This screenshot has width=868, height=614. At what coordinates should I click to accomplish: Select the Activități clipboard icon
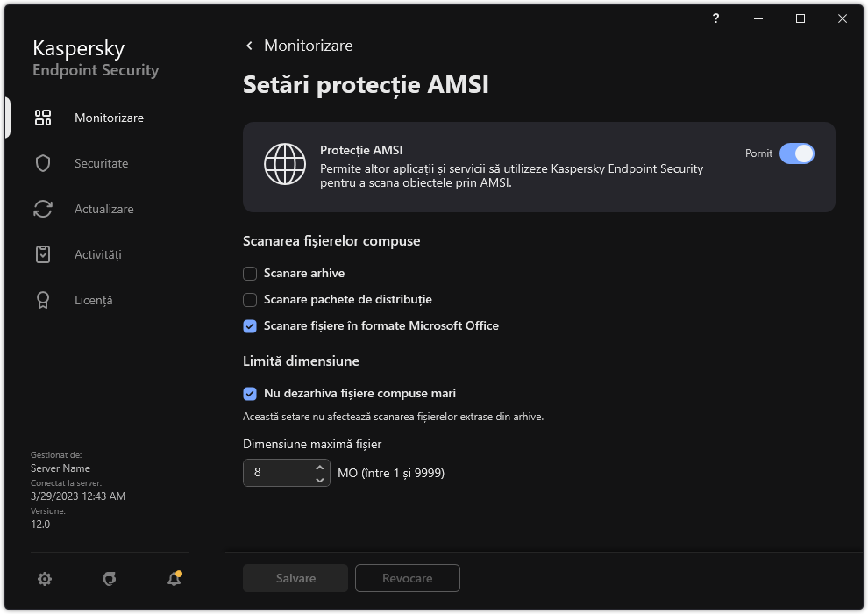(43, 254)
